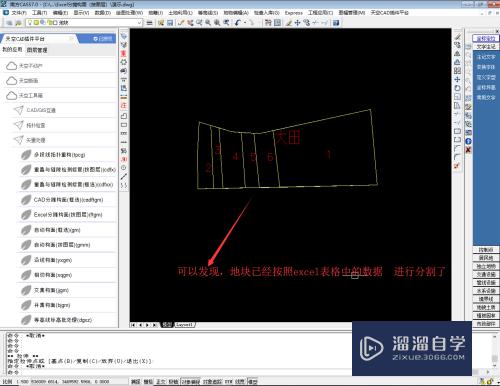Open the layer selection dropdown in toolbar
This screenshot has width=500, height=386.
click(x=84, y=23)
